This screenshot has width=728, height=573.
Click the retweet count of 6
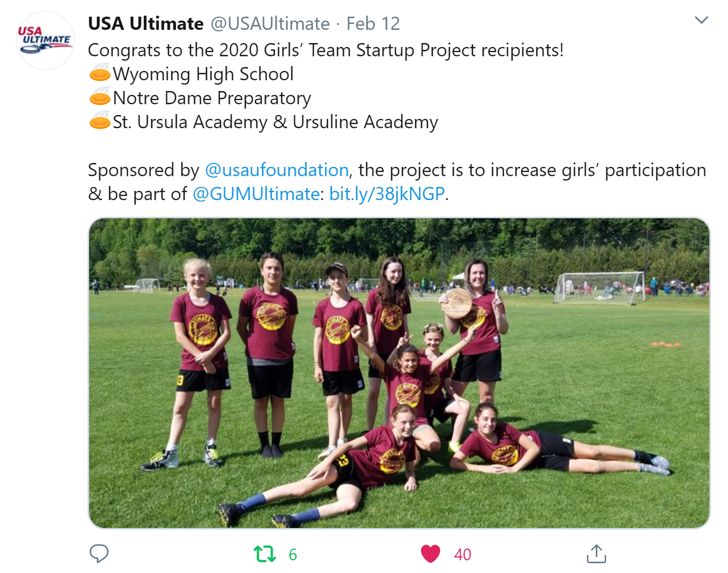coord(293,554)
